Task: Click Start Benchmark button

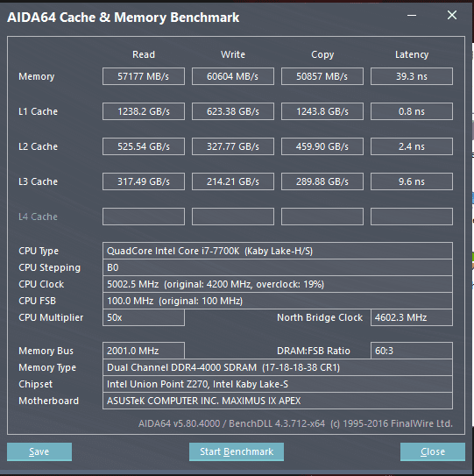Action: tap(237, 451)
